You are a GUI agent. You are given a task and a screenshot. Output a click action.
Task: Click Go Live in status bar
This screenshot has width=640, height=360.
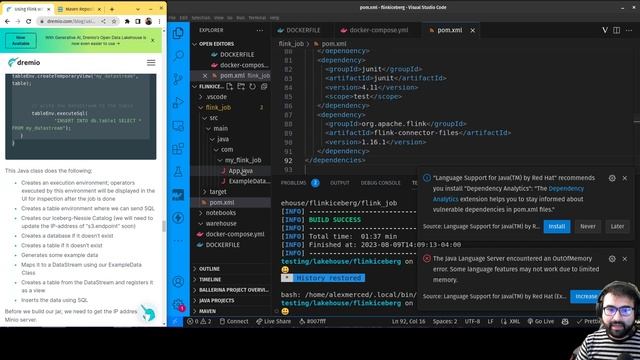540,321
